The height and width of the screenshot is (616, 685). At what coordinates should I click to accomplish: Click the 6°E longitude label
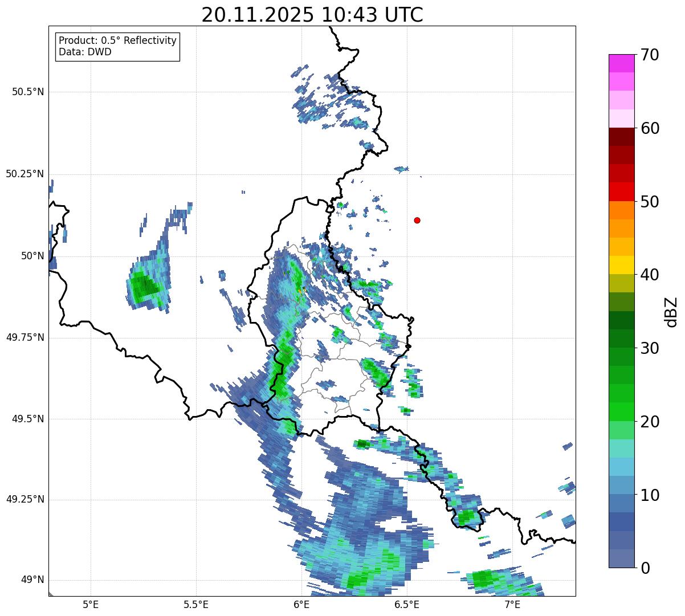point(301,605)
